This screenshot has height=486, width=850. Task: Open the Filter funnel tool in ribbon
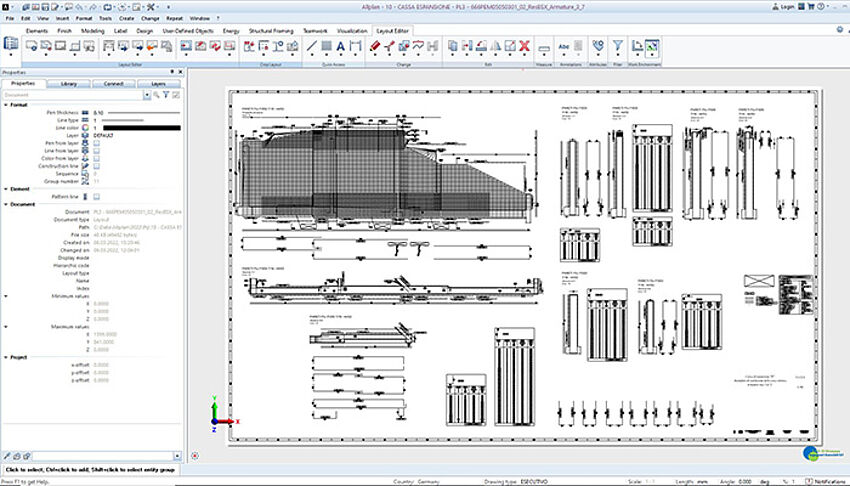coord(618,46)
